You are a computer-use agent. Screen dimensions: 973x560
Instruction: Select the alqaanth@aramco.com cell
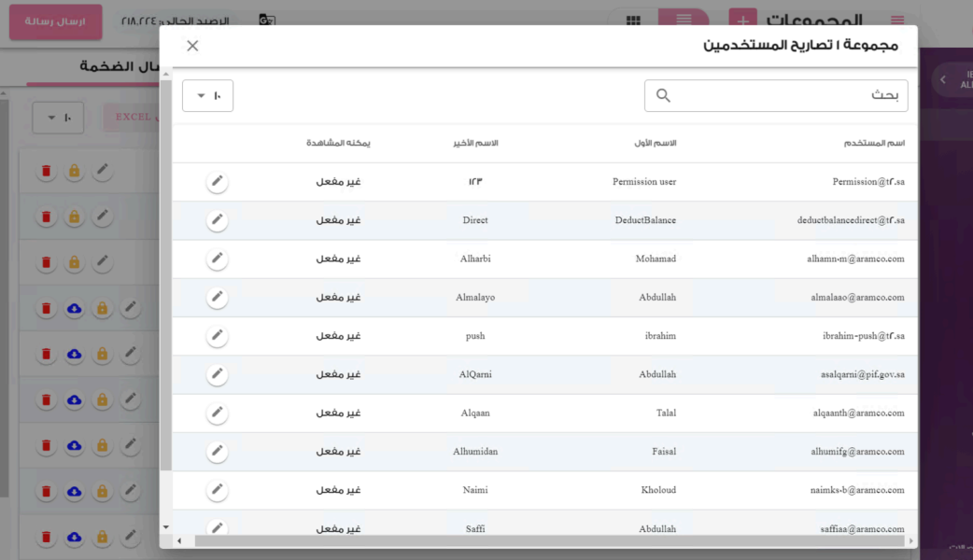(x=859, y=413)
